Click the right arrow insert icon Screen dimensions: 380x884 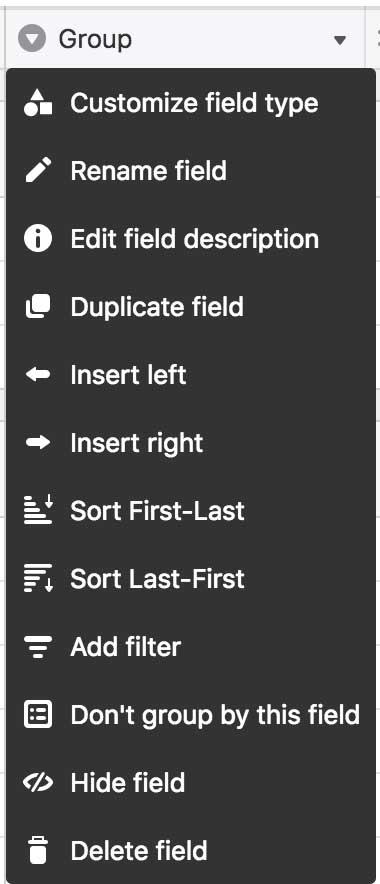coord(38,443)
